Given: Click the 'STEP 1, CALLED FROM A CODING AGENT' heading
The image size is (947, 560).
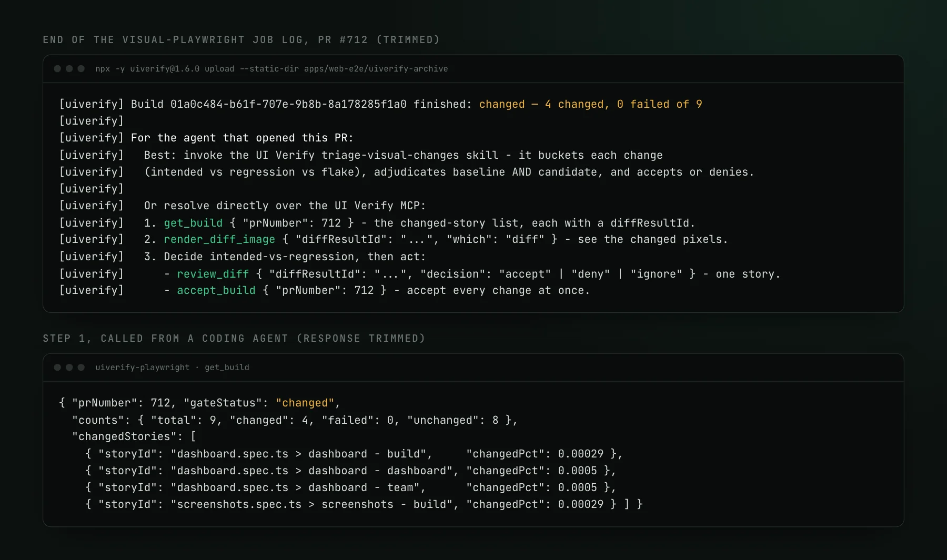Looking at the screenshot, I should [x=234, y=339].
